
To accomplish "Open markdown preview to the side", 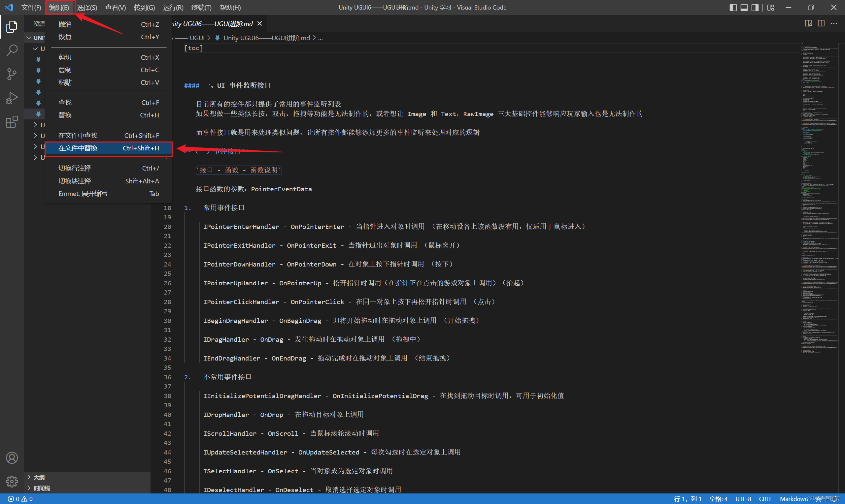I will 808,23.
